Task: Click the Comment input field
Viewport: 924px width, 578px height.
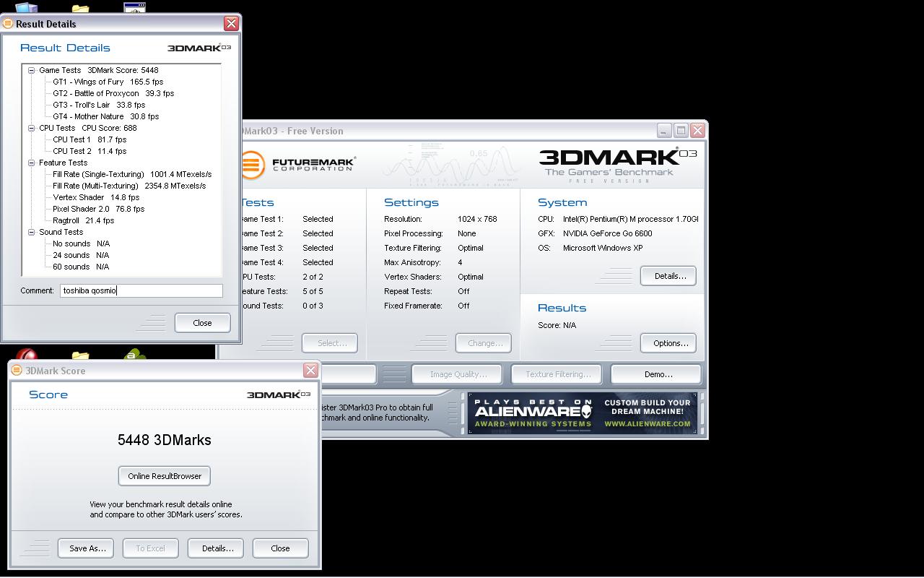Action: pos(141,290)
